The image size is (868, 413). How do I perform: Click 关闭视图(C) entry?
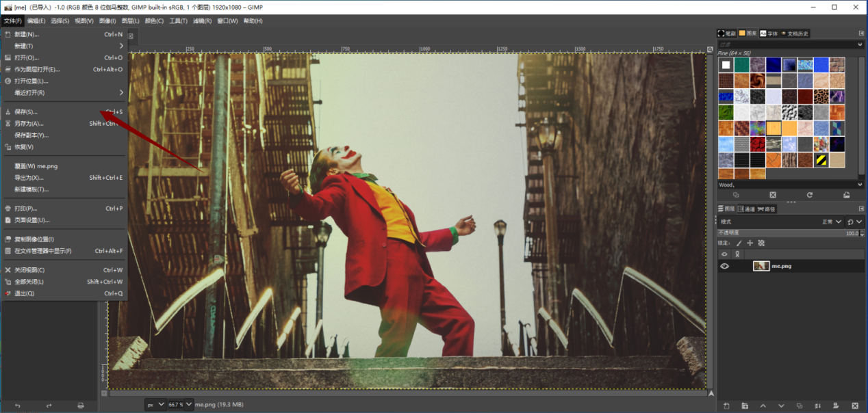pos(64,269)
